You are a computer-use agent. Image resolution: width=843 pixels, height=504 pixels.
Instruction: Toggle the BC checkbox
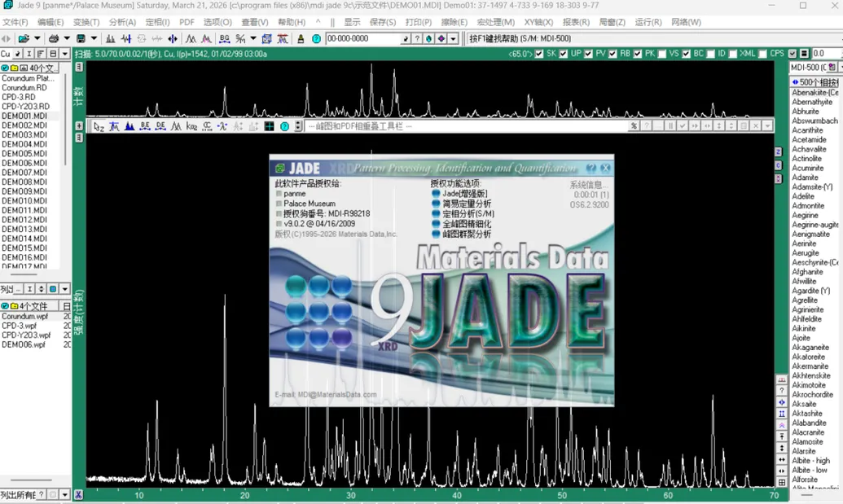click(687, 54)
